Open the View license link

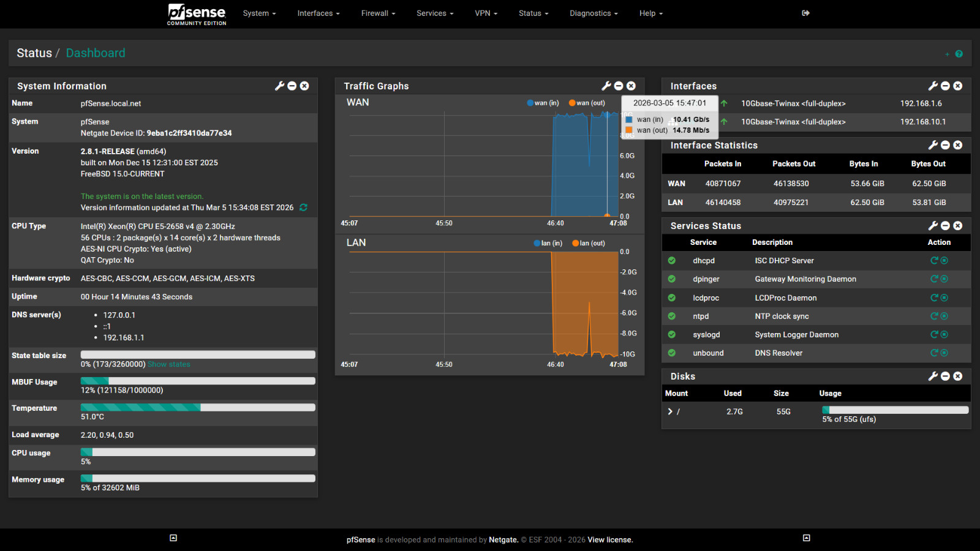610,540
